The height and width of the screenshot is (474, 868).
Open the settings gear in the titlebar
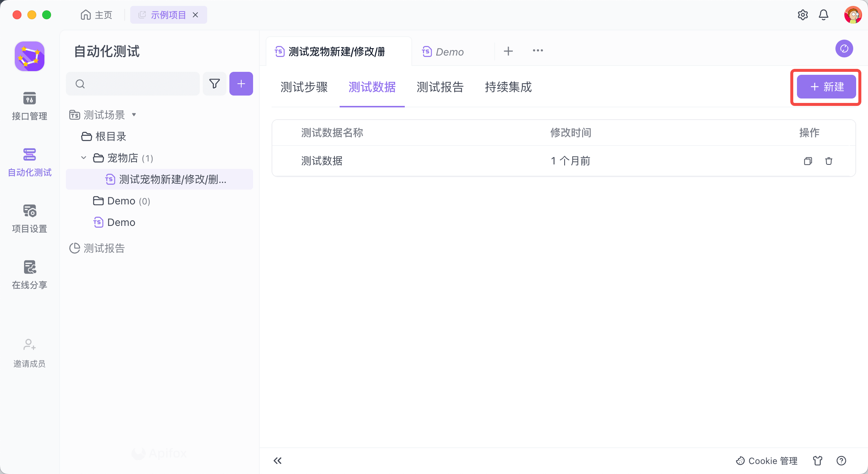[803, 15]
